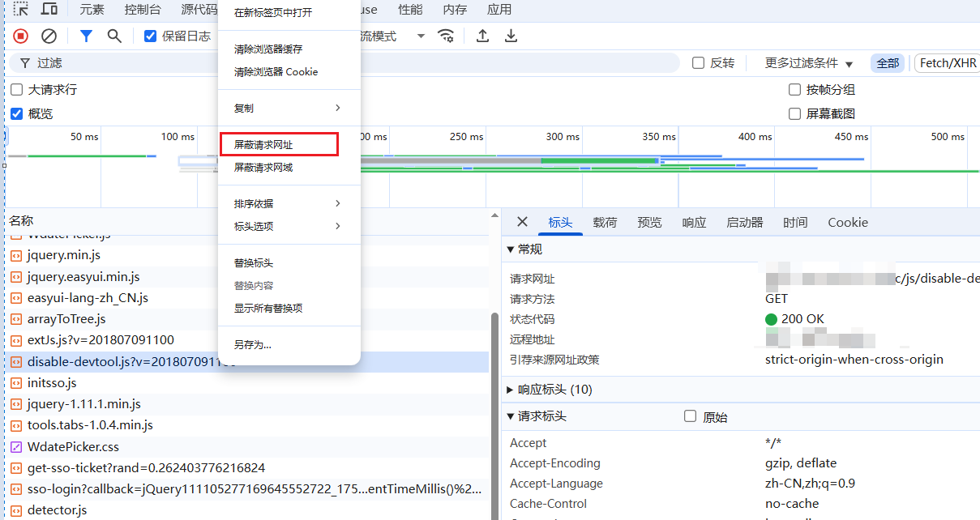Check the 屏幕截图 checkbox

pos(795,113)
